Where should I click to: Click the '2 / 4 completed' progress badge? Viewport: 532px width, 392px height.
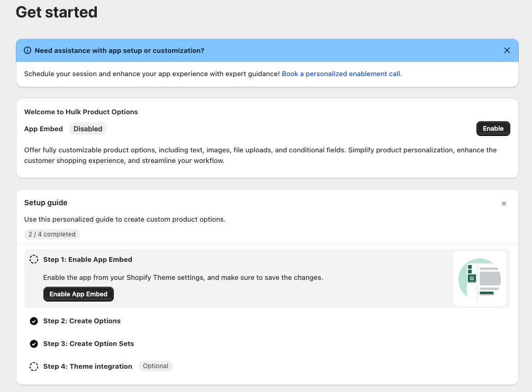[52, 234]
